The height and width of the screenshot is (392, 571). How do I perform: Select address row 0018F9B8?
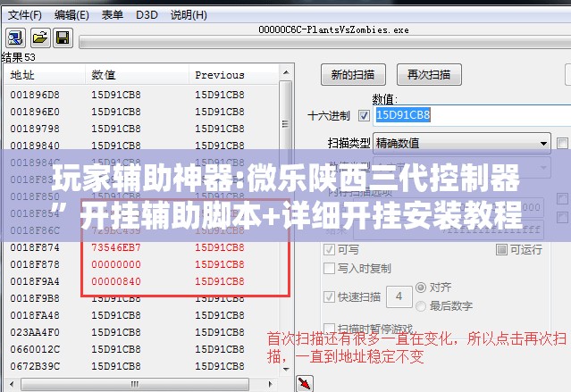[x=141, y=298]
